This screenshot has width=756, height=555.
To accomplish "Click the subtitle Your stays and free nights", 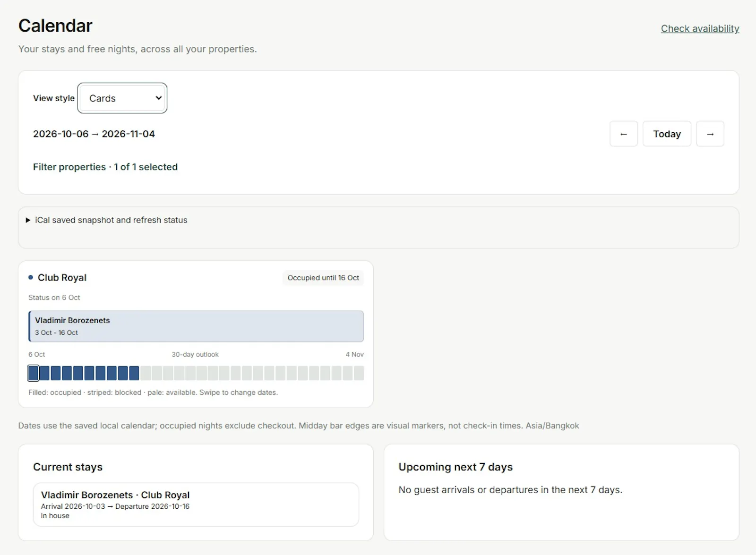I will [137, 49].
